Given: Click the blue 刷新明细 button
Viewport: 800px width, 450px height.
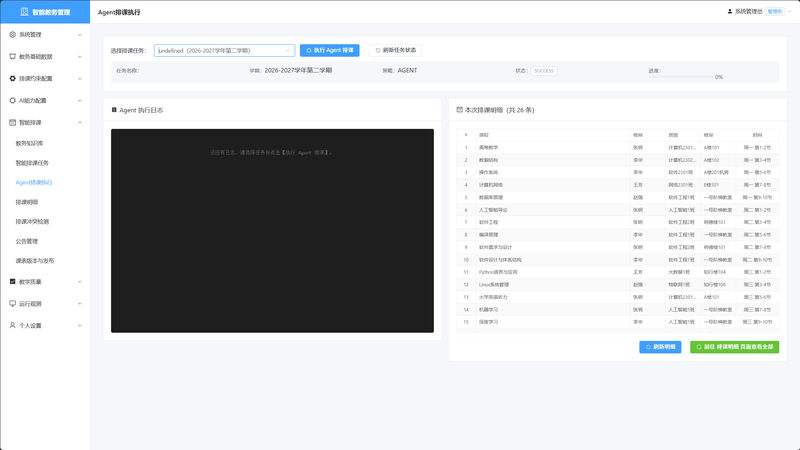Looking at the screenshot, I should pos(660,347).
